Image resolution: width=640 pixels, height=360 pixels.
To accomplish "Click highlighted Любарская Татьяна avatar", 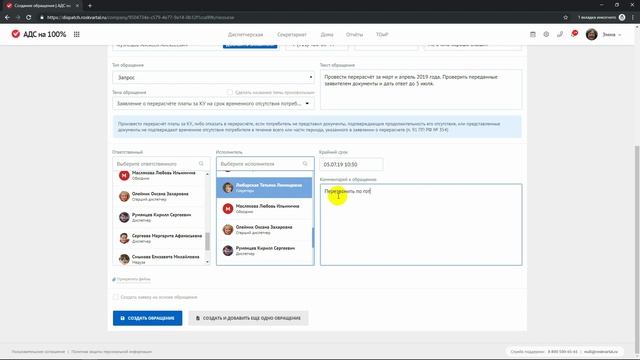I will 228,188.
